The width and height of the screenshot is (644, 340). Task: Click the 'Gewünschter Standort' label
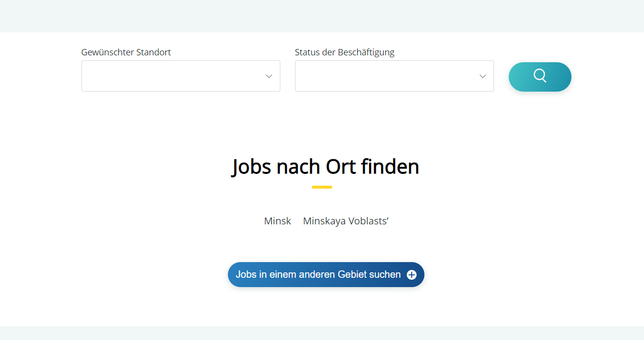tap(126, 52)
